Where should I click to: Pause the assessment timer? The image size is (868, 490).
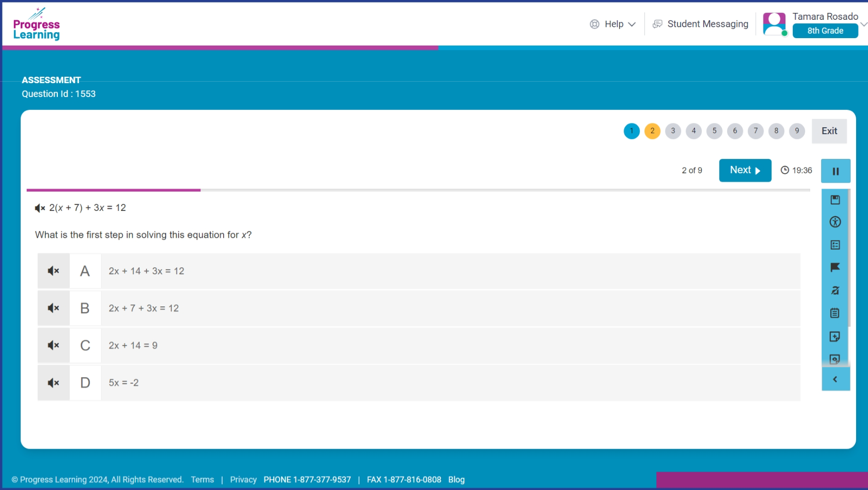835,171
